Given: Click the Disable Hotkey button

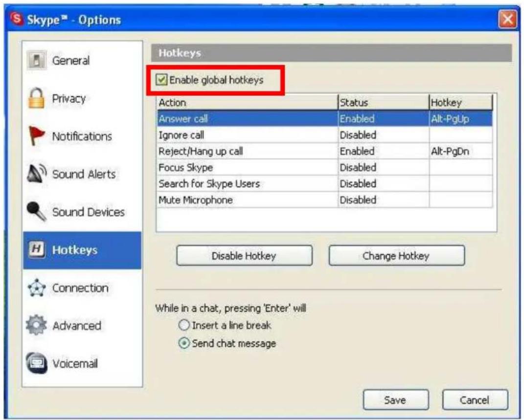Looking at the screenshot, I should [x=244, y=256].
